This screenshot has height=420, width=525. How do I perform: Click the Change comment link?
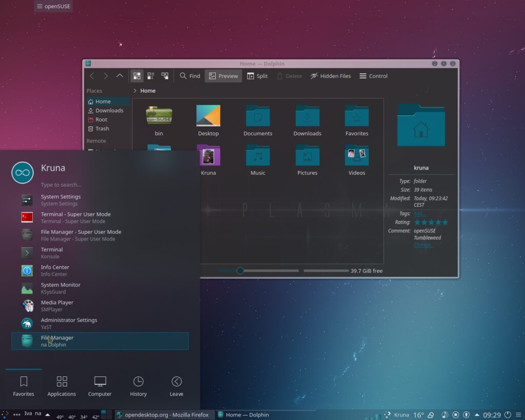coord(423,245)
